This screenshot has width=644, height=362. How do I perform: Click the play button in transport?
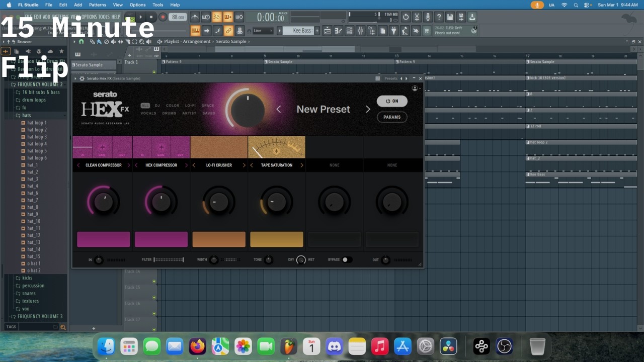[x=140, y=17]
